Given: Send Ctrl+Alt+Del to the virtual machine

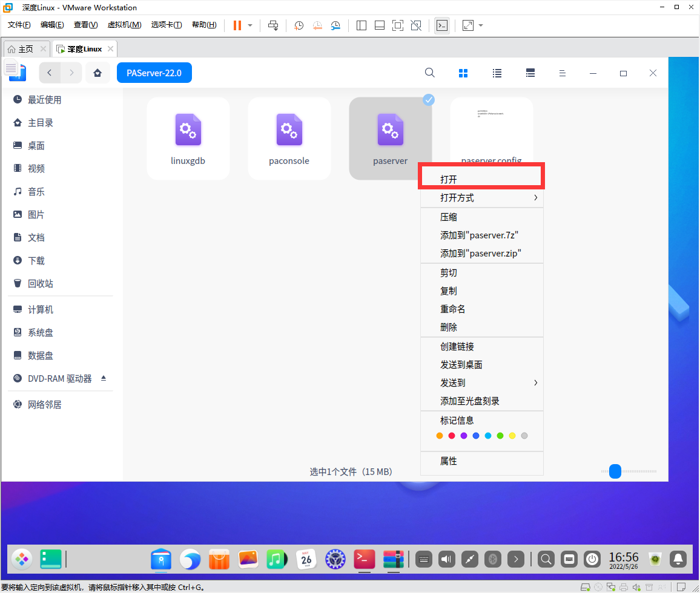Looking at the screenshot, I should pyautogui.click(x=273, y=25).
